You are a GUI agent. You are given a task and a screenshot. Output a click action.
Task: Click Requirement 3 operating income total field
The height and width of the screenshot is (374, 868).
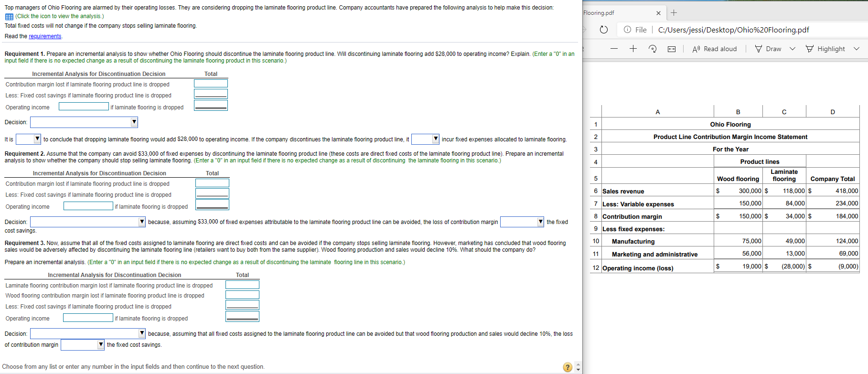[x=242, y=316]
